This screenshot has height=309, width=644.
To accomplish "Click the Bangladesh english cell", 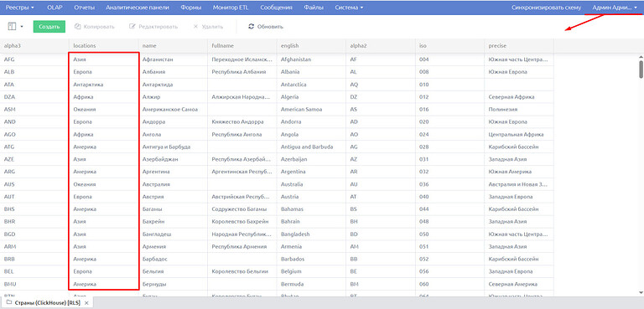I will (311, 234).
